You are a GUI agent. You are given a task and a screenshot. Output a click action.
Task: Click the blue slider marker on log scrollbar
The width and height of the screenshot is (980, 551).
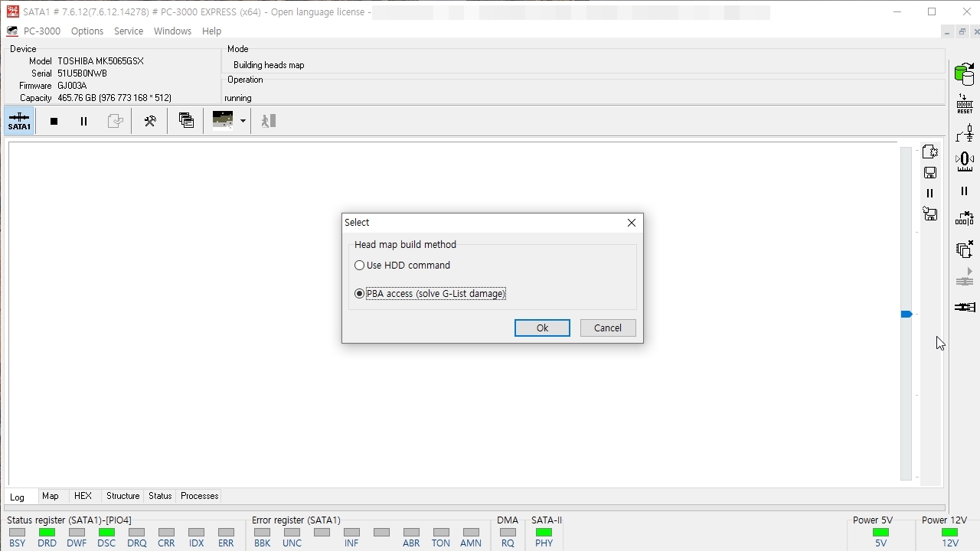906,315
